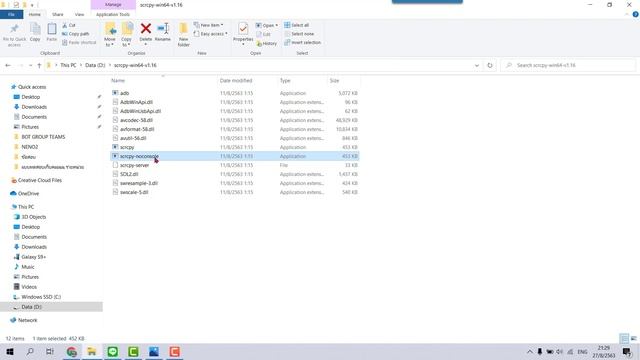This screenshot has width=640, height=360.
Task: Open the Application Tools tab
Action: click(113, 14)
